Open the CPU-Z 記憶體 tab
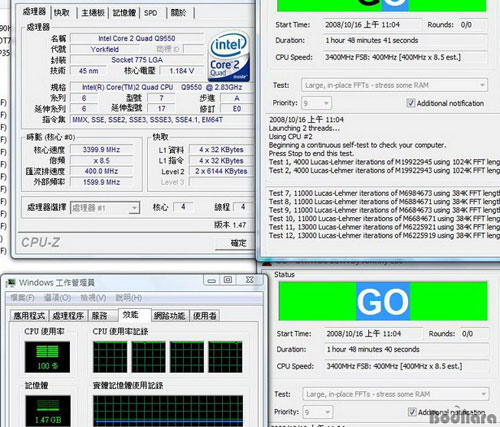 pyautogui.click(x=124, y=13)
